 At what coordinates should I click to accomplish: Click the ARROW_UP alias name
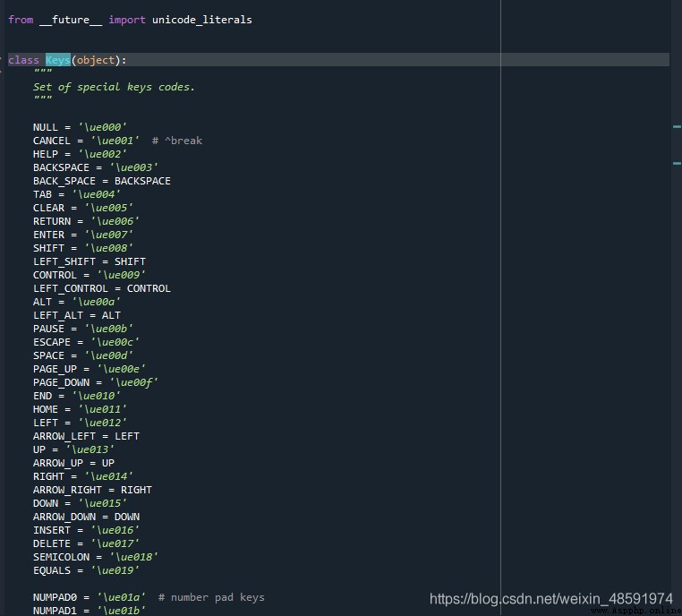click(58, 463)
